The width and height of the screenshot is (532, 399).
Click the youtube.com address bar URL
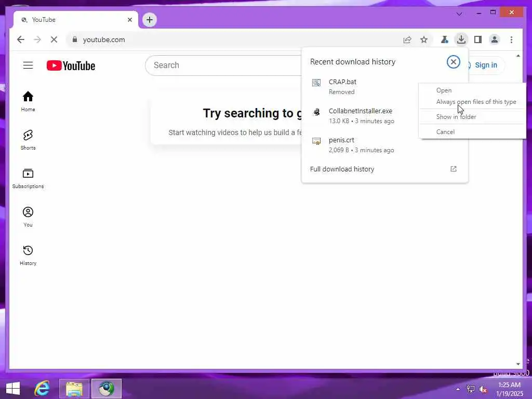coord(104,39)
